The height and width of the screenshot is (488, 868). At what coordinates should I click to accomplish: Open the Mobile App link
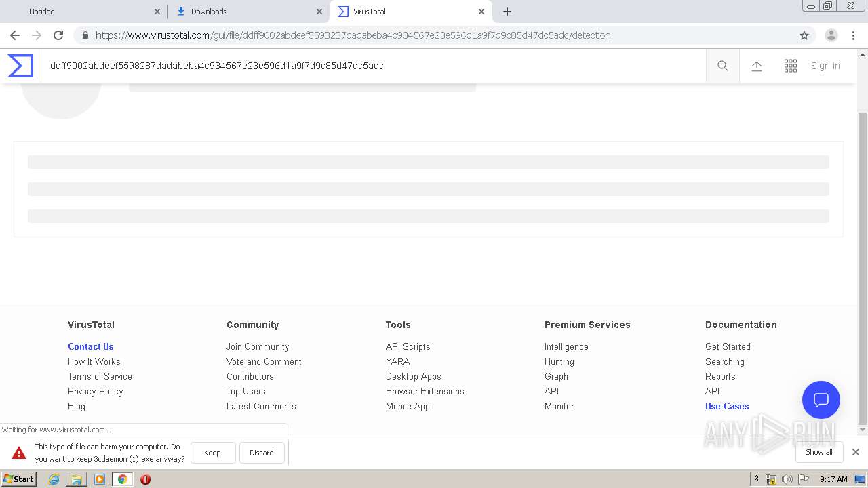408,406
